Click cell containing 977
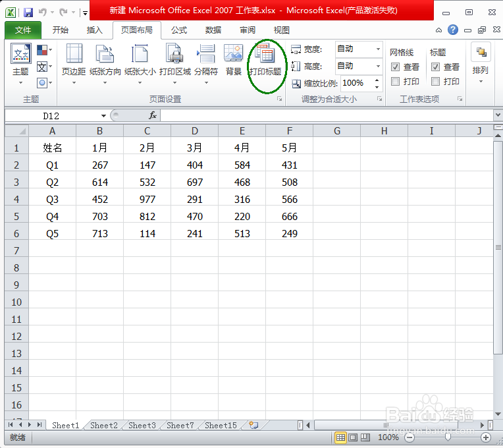This screenshot has width=503, height=448. click(147, 199)
